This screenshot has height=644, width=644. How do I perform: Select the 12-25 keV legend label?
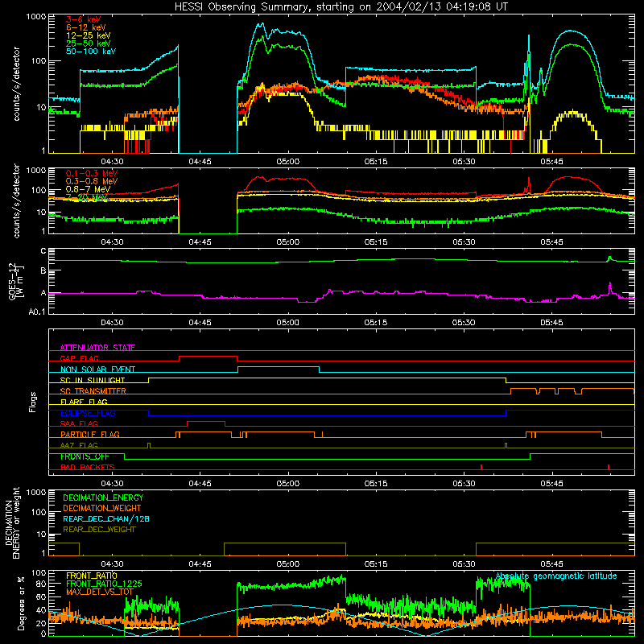pyautogui.click(x=89, y=35)
